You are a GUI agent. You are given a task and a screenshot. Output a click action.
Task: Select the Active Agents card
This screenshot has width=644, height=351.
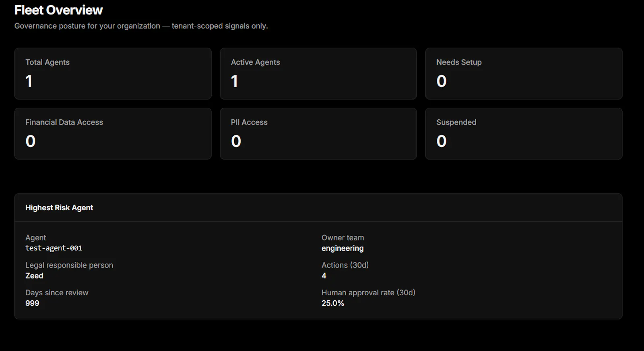tap(318, 74)
